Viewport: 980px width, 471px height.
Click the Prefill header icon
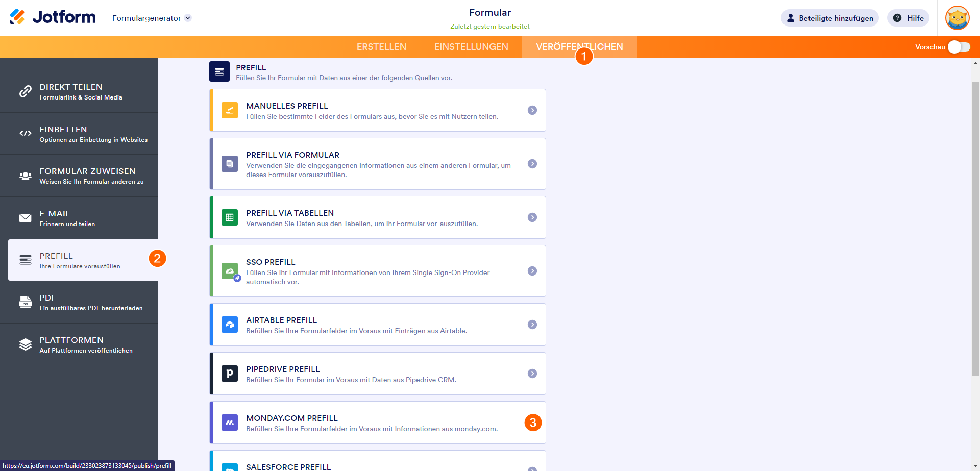pos(219,71)
